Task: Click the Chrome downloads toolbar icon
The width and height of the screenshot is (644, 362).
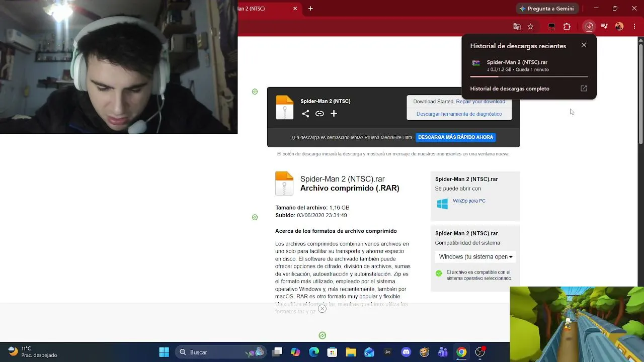Action: pyautogui.click(x=589, y=27)
